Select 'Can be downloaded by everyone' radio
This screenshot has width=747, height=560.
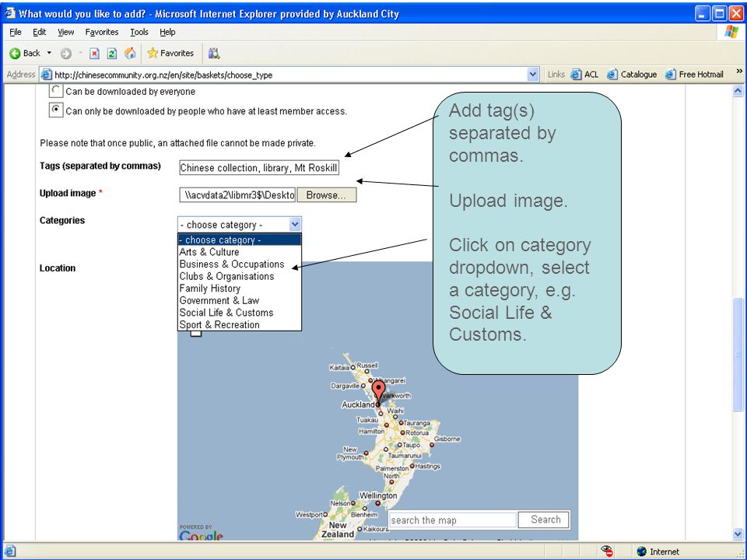pos(56,90)
